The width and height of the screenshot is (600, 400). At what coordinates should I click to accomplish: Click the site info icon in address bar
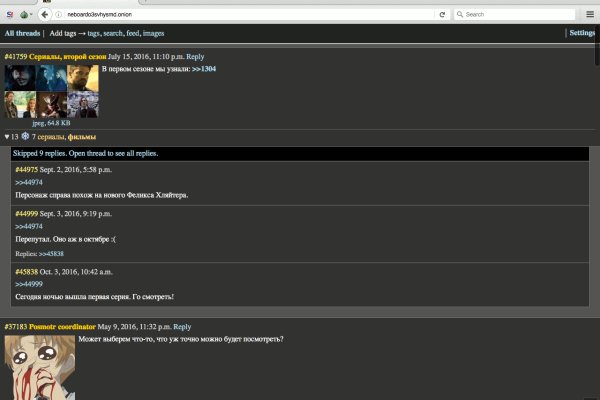59,15
